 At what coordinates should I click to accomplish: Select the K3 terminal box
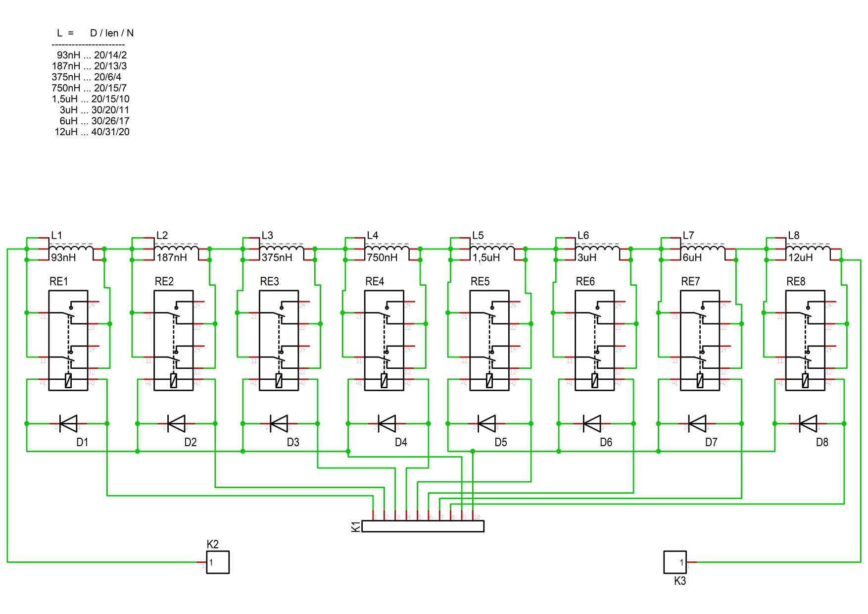[675, 563]
